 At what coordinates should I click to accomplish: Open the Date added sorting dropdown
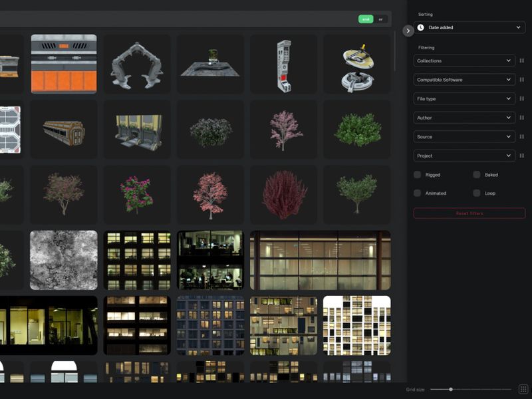(469, 27)
